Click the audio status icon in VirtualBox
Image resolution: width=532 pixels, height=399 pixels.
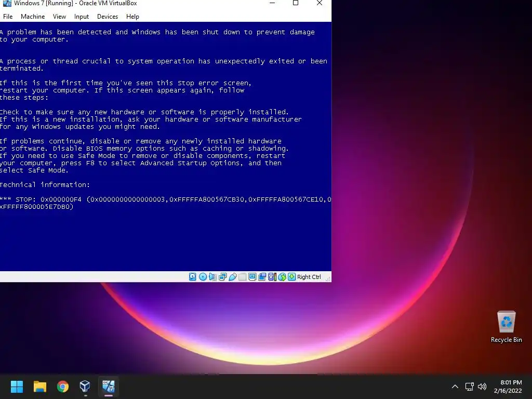click(212, 277)
